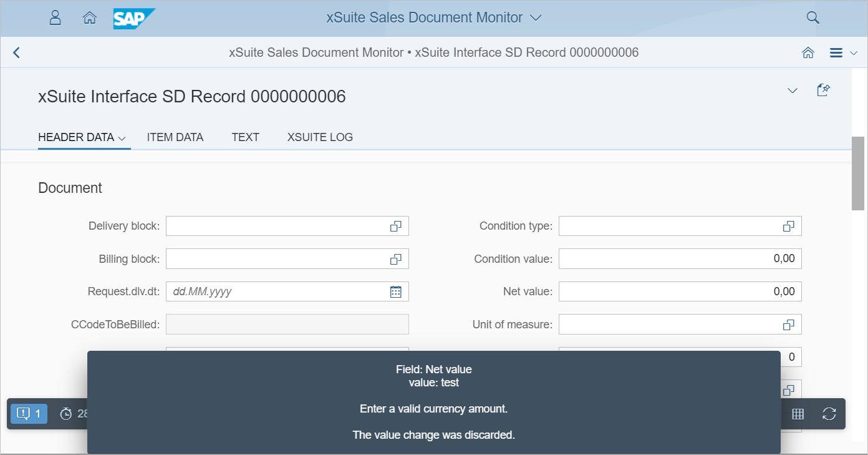Screen dimensions: 868x455
Task: Click the SAP logo
Action: 133,18
